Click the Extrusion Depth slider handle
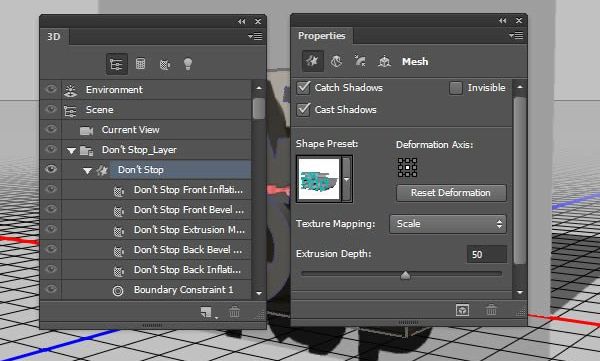This screenshot has height=361, width=600. [x=405, y=275]
